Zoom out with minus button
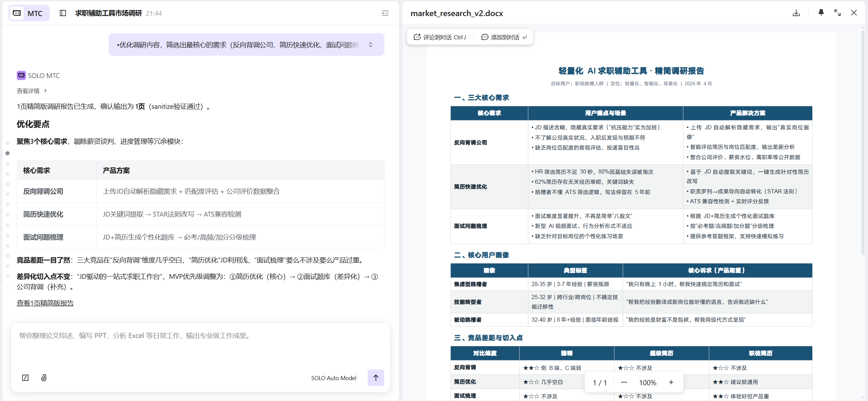Viewport: 868px width, 401px height. pos(624,383)
